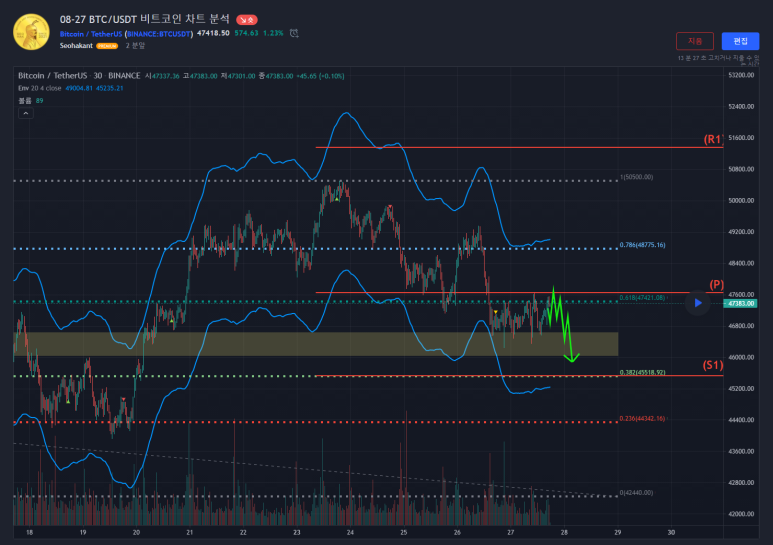Select the yellow shaded support zone rectangle
This screenshot has height=545, width=773.
click(x=300, y=343)
